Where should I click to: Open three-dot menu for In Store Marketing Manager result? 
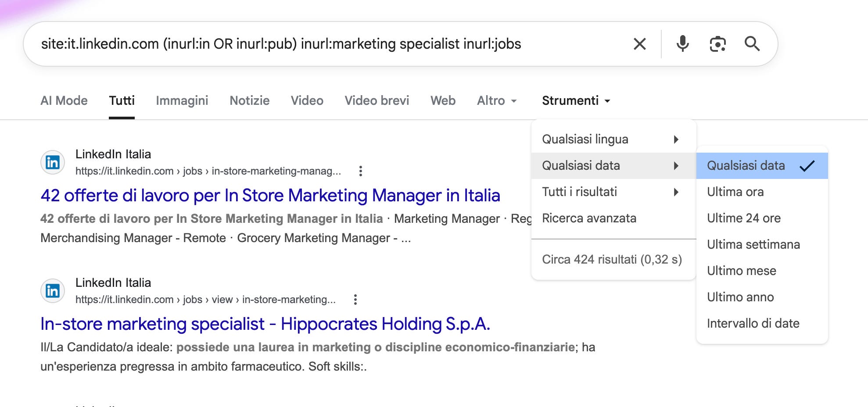pyautogui.click(x=361, y=171)
